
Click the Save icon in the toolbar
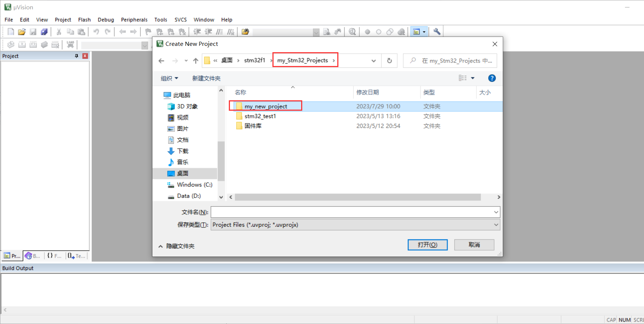pos(33,32)
